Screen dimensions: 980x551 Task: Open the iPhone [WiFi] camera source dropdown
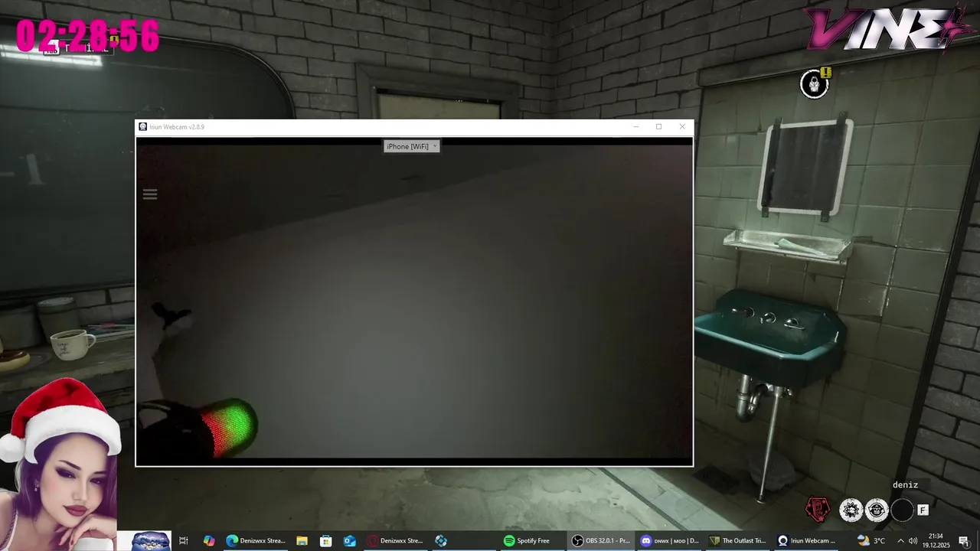pyautogui.click(x=412, y=146)
